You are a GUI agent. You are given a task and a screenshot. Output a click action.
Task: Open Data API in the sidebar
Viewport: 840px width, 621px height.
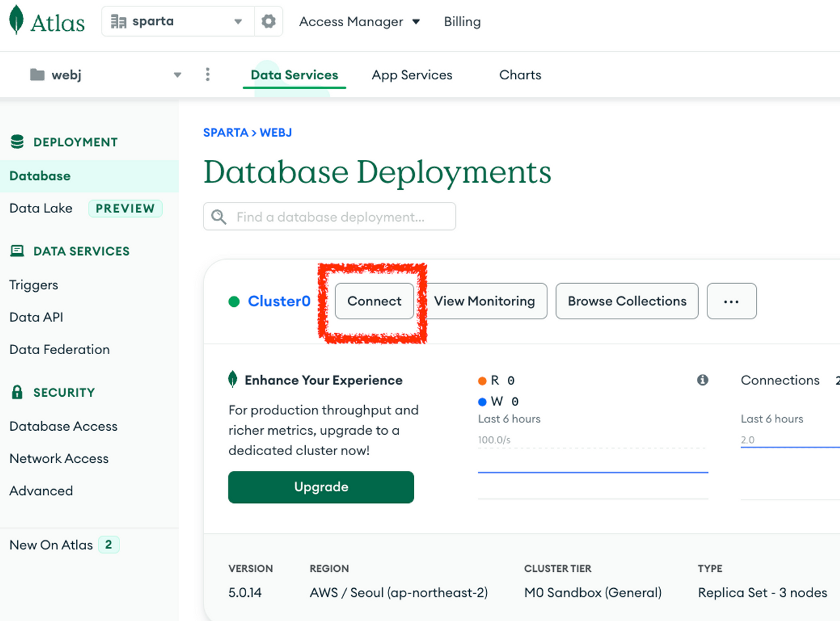coord(36,317)
